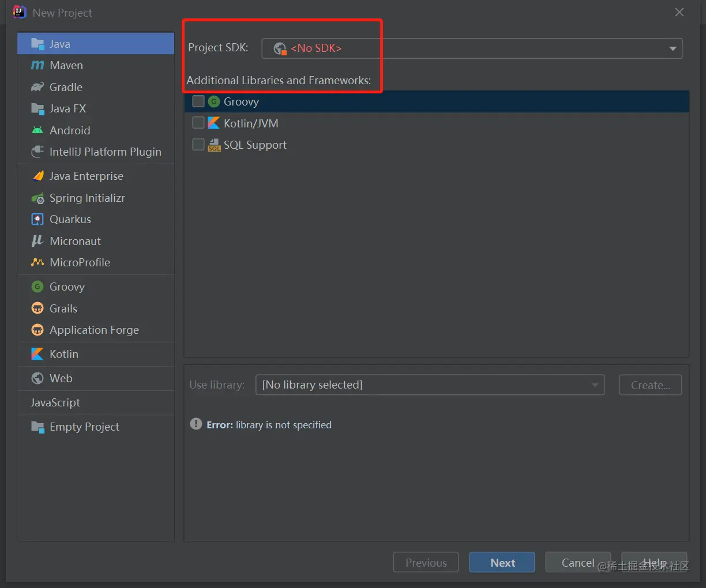706x588 pixels.
Task: Click the Java Enterprise icon
Action: 37,176
